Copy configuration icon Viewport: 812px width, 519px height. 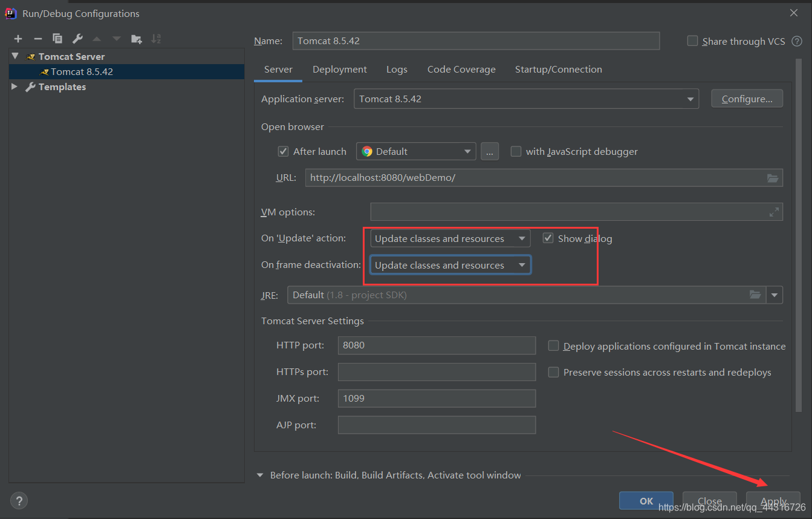point(57,39)
